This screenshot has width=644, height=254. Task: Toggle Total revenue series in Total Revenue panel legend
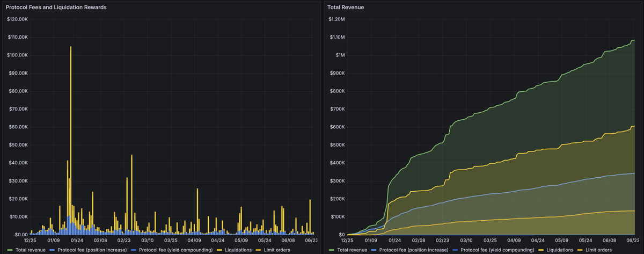[353, 250]
